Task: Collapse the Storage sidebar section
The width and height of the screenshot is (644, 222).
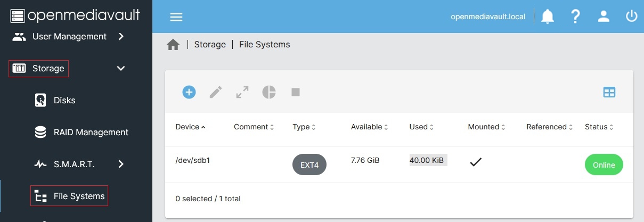Action: 121,68
